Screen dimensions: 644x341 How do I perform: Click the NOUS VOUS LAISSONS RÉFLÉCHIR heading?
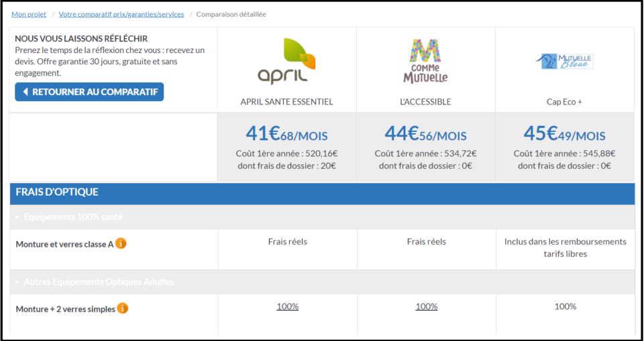pyautogui.click(x=81, y=39)
